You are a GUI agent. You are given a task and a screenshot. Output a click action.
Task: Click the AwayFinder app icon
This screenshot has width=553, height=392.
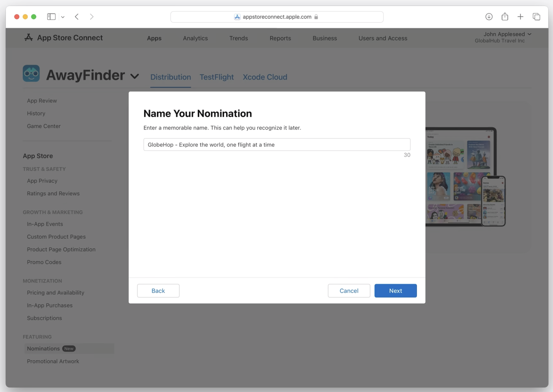click(31, 73)
